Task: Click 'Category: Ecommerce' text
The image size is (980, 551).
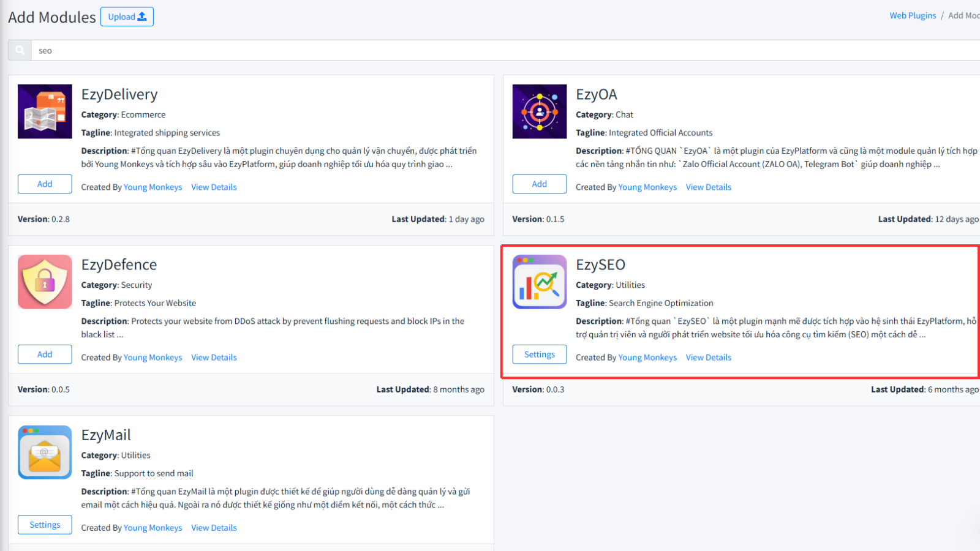Action: 123,114
